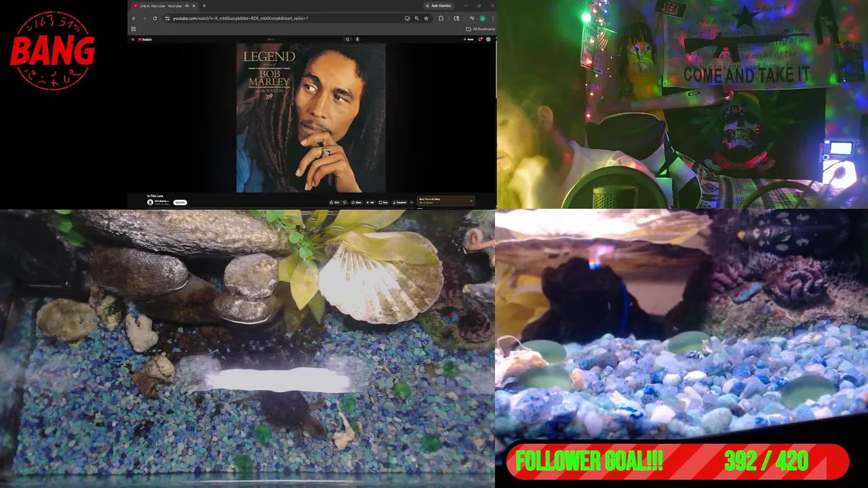Screen dimensions: 868x488
Task: Open the Chrome profile avatar
Action: coord(482,18)
